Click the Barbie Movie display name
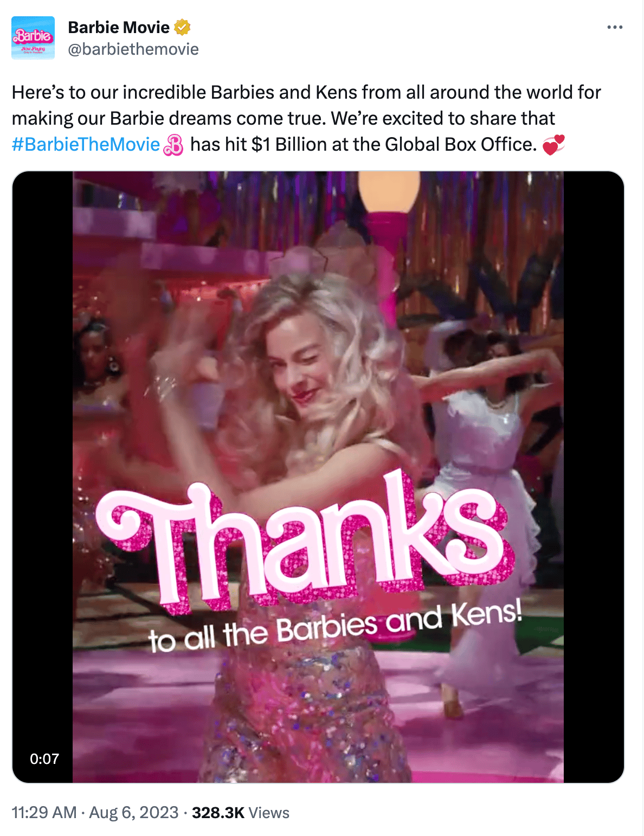Screen dimensions: 644x836 point(119,27)
